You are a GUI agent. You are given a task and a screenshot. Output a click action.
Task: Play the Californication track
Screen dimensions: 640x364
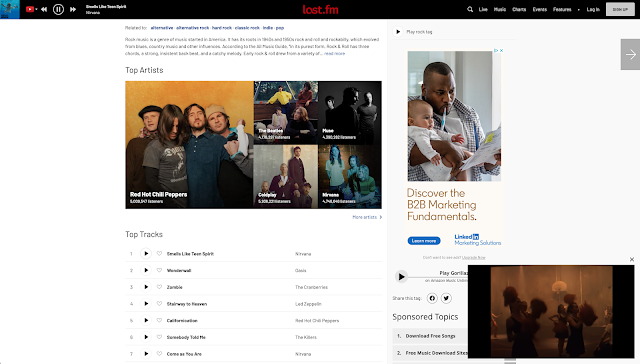point(146,320)
